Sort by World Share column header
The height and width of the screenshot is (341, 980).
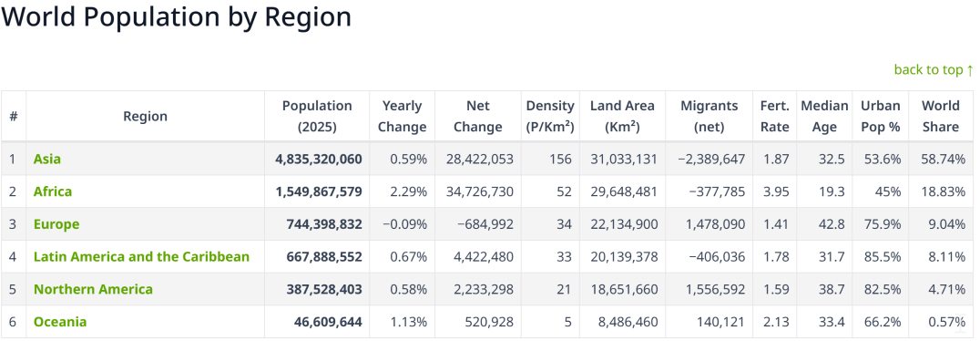click(941, 117)
